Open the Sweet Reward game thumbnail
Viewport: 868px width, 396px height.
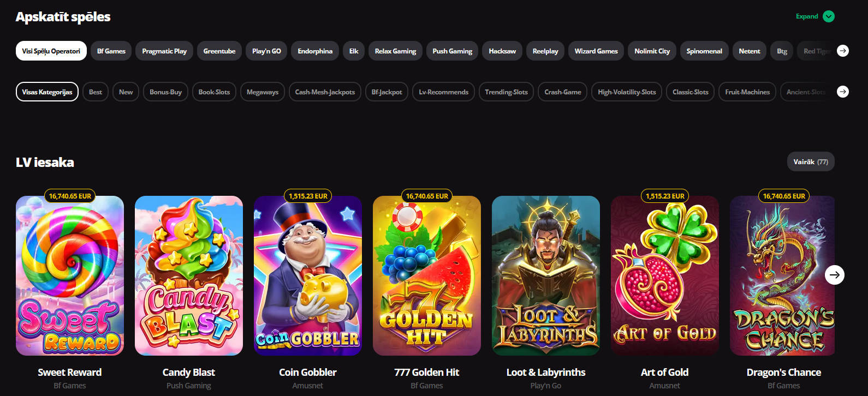point(70,275)
